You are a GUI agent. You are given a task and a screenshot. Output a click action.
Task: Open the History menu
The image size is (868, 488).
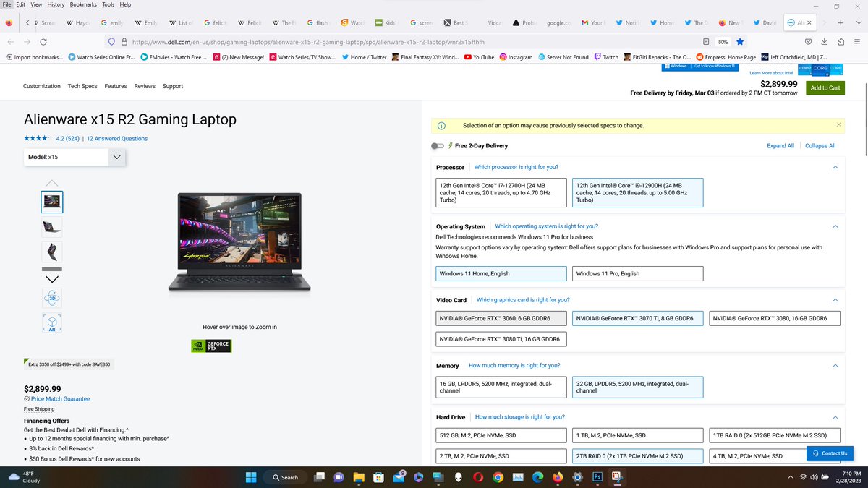56,4
